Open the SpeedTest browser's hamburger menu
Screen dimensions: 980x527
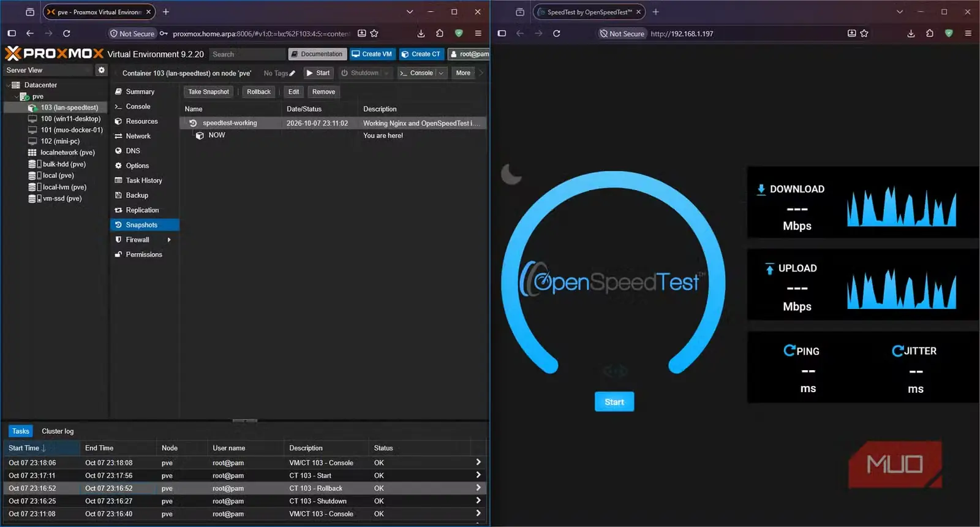968,34
